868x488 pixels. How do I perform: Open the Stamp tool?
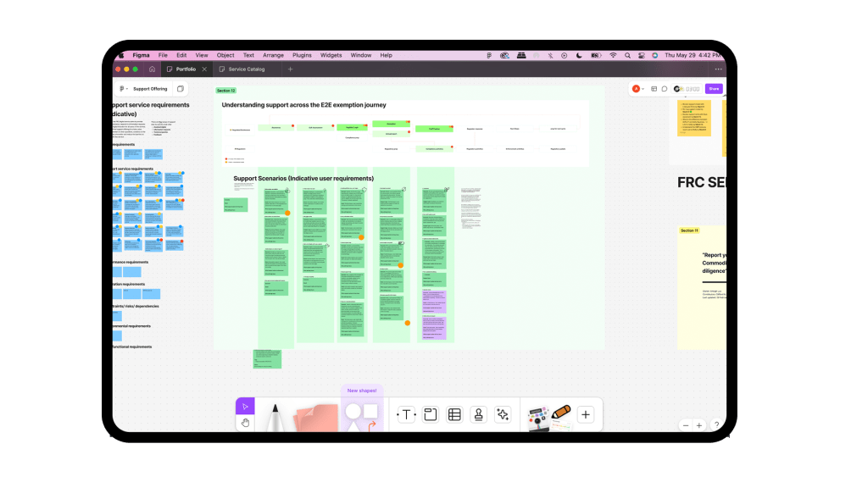coord(478,414)
